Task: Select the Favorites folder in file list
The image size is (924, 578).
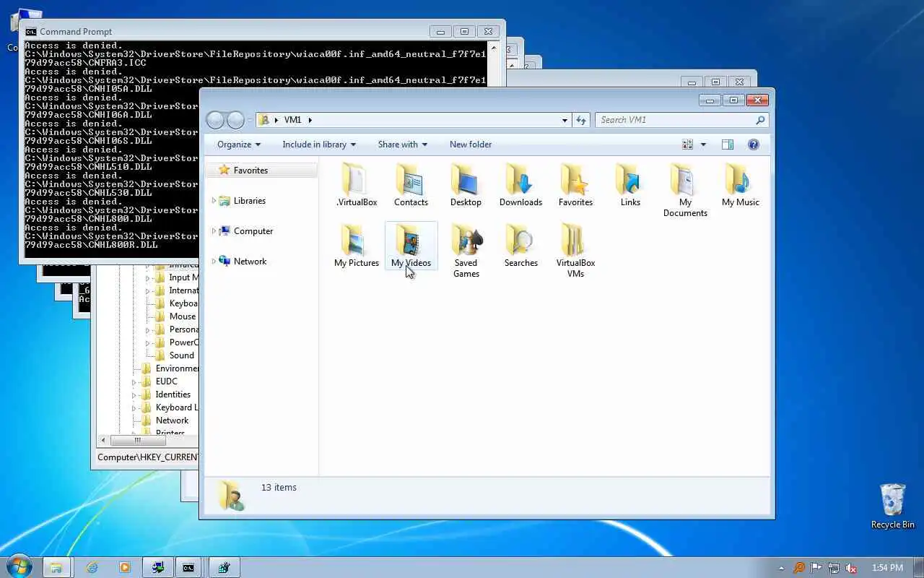Action: (575, 186)
